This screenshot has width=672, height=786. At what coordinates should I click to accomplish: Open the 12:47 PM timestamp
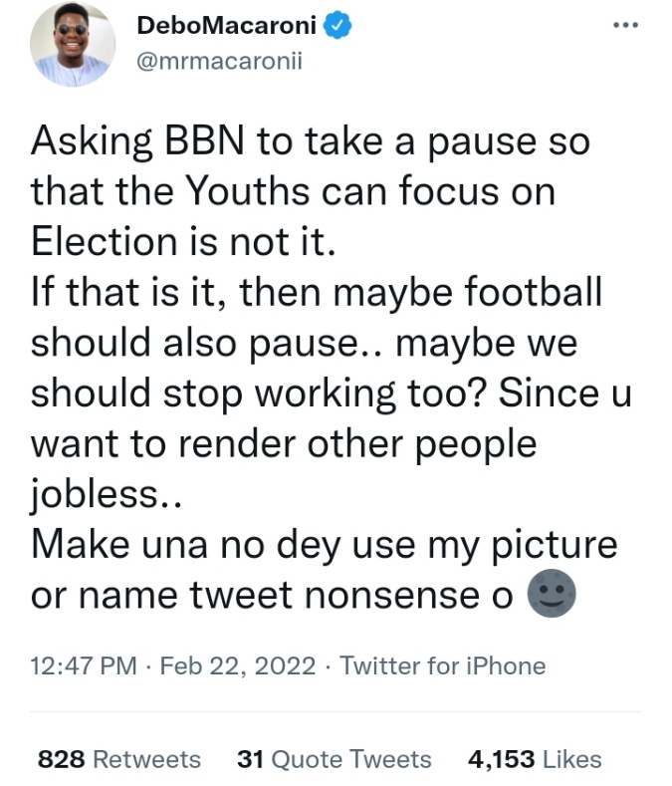point(84,665)
